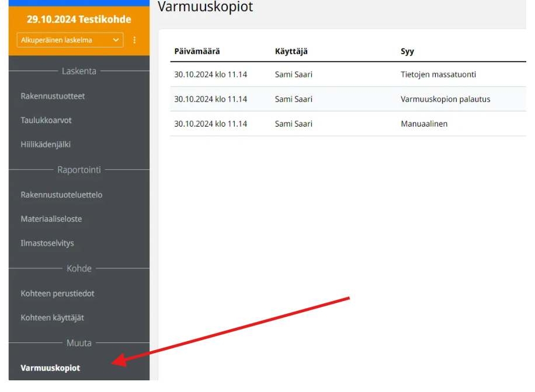Open Rakennustuoteluettelo report
Viewport: 535px width, 392px height.
[61, 195]
